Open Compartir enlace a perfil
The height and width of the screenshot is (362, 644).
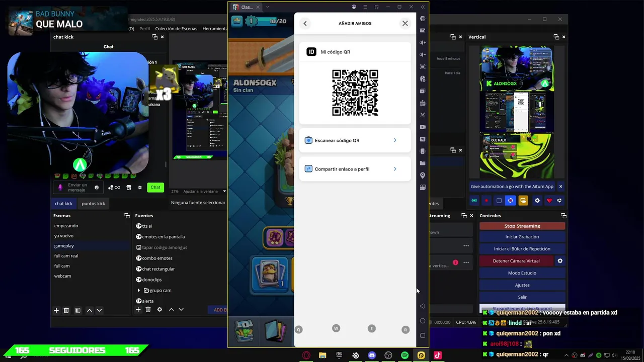pyautogui.click(x=355, y=169)
